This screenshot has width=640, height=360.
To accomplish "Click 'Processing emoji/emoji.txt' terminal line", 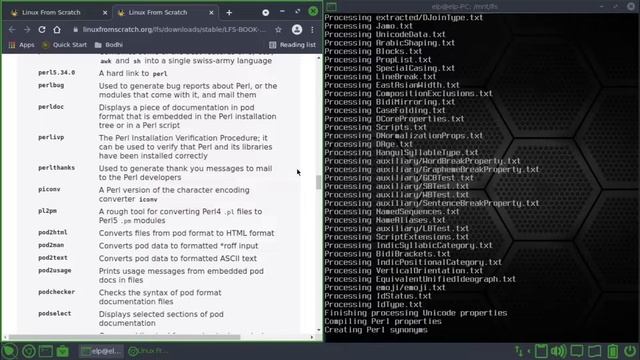I will 385,288.
